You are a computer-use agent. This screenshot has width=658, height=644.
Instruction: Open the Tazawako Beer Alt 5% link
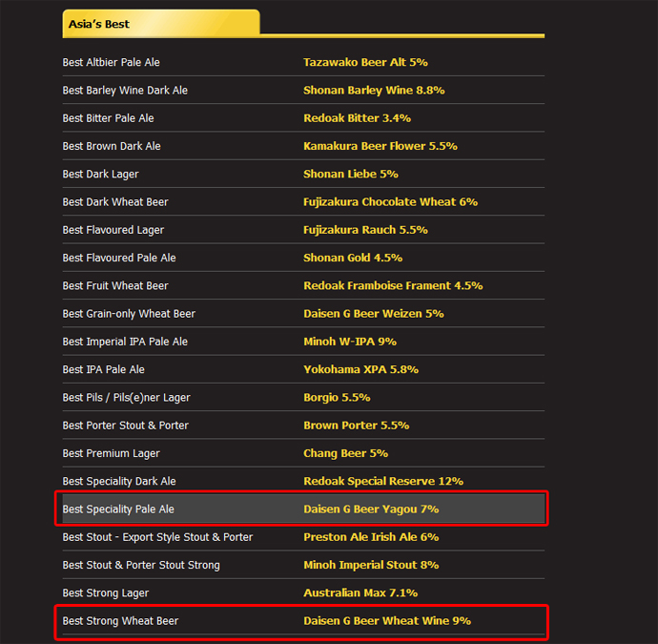click(365, 62)
